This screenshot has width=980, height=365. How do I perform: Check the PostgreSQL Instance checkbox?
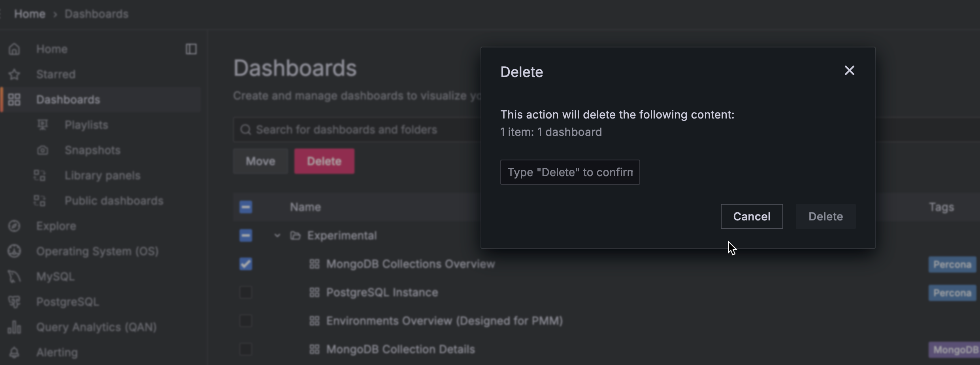click(x=245, y=292)
